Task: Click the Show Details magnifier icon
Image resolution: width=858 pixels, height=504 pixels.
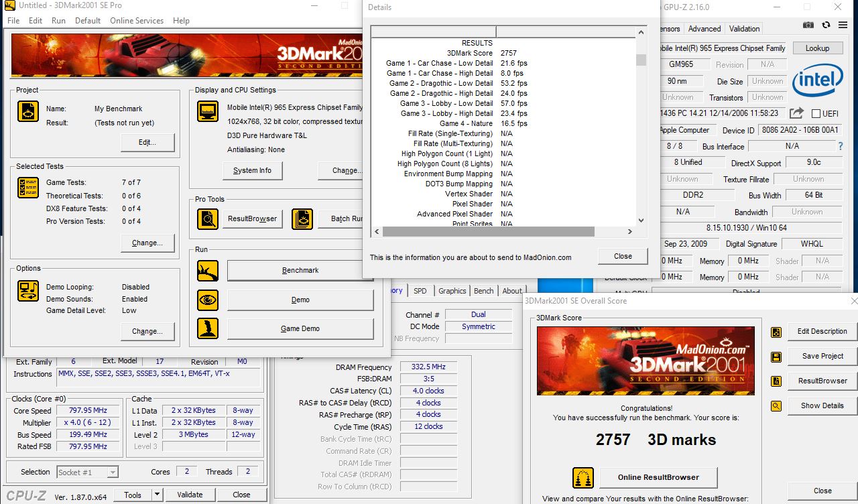Action: tap(776, 406)
